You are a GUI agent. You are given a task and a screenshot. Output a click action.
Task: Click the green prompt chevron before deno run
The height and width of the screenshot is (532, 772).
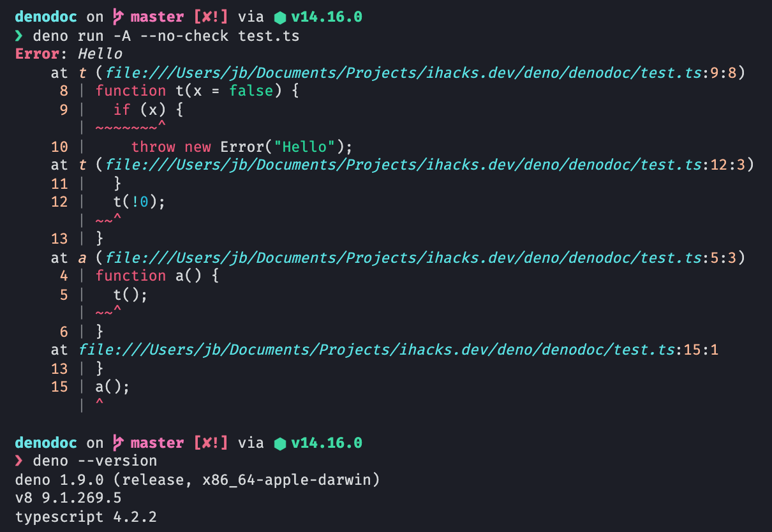(x=20, y=36)
